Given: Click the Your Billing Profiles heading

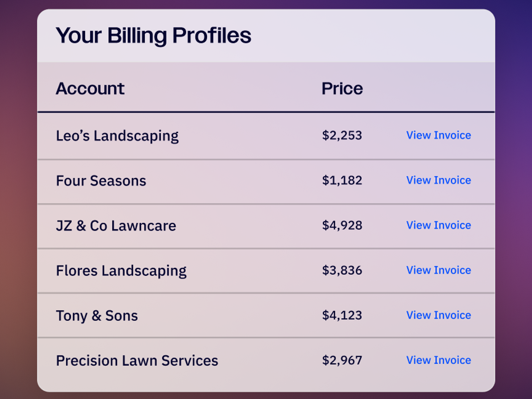Looking at the screenshot, I should [x=153, y=35].
